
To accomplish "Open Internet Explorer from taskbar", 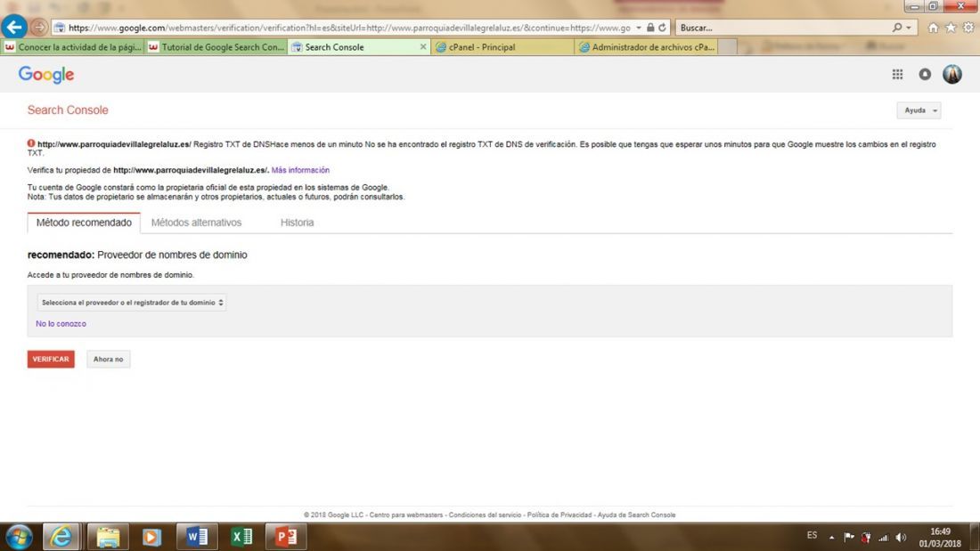I will point(61,537).
